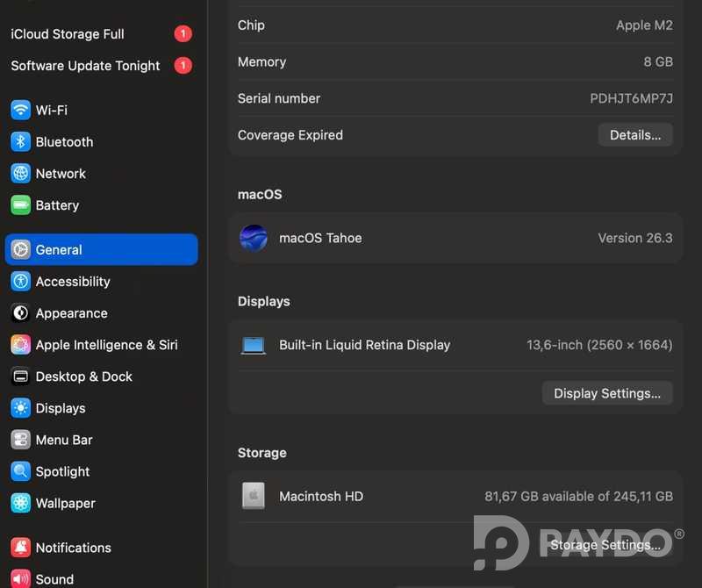Viewport: 702px width, 588px height.
Task: Click Built-in Liquid Retina Display label
Action: [x=364, y=345]
